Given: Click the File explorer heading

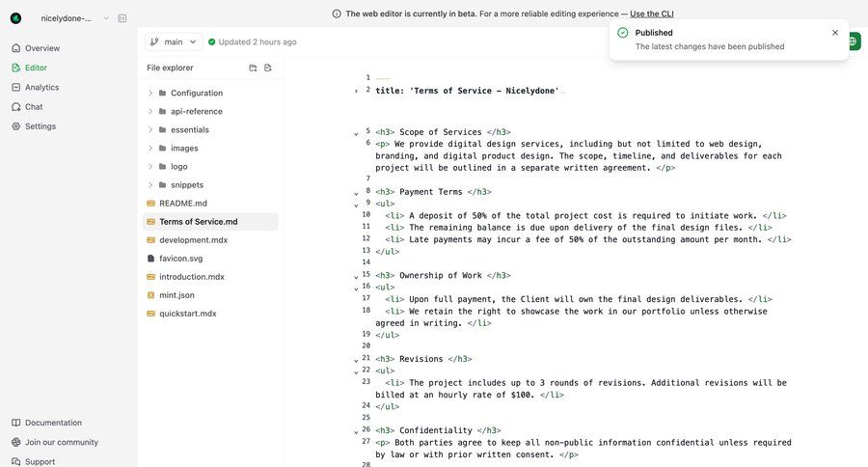Looking at the screenshot, I should click(170, 68).
